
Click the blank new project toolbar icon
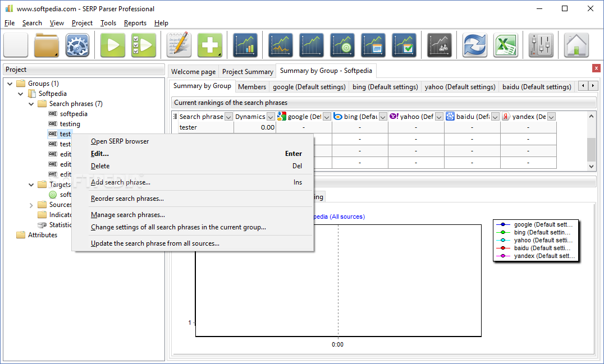tap(16, 45)
